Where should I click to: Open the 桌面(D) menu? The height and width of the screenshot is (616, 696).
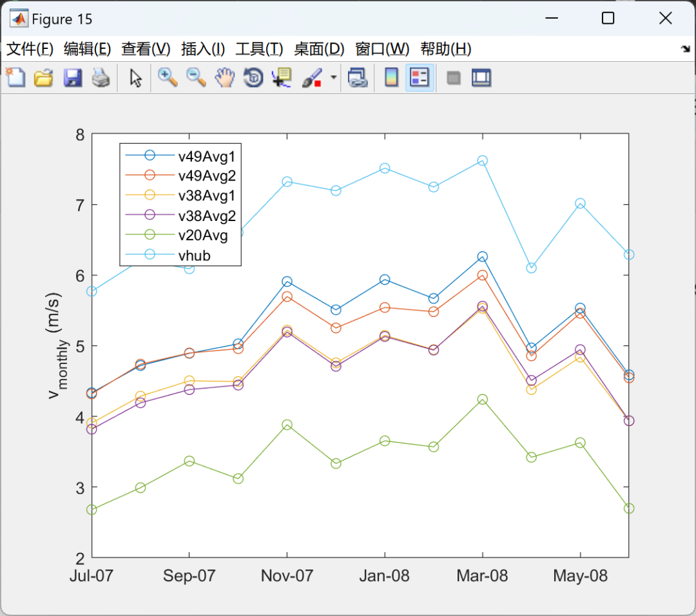pos(319,49)
